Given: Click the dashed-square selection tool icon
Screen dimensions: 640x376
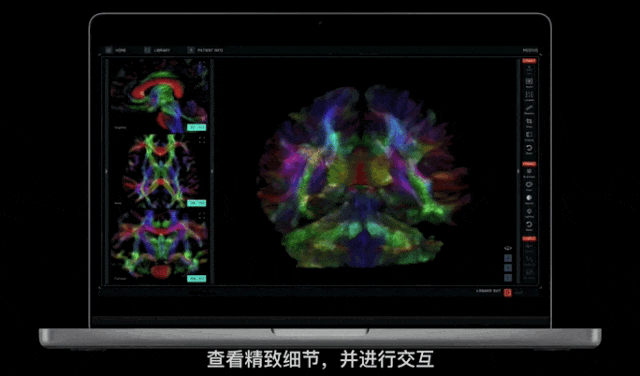Looking at the screenshot, I should click(529, 94).
